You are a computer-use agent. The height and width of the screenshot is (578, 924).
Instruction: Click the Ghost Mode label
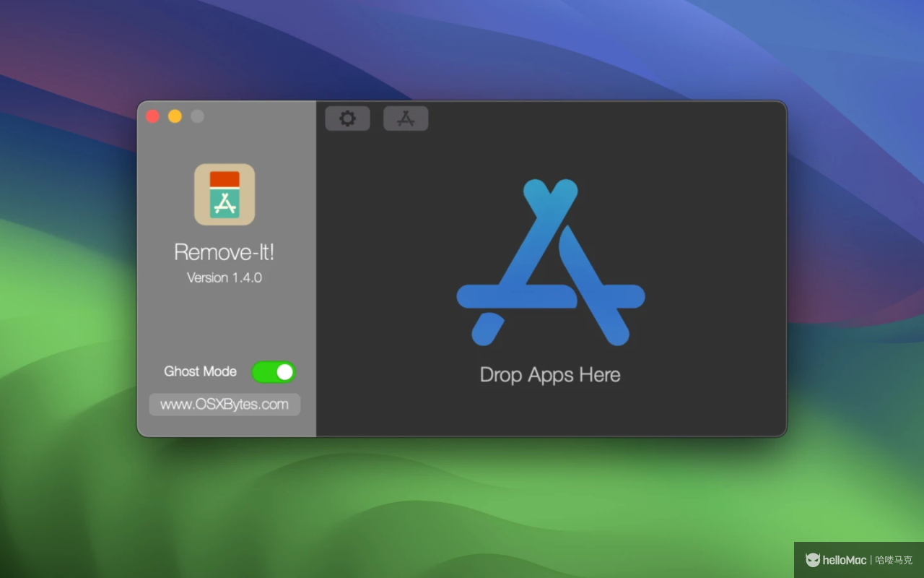(x=200, y=371)
